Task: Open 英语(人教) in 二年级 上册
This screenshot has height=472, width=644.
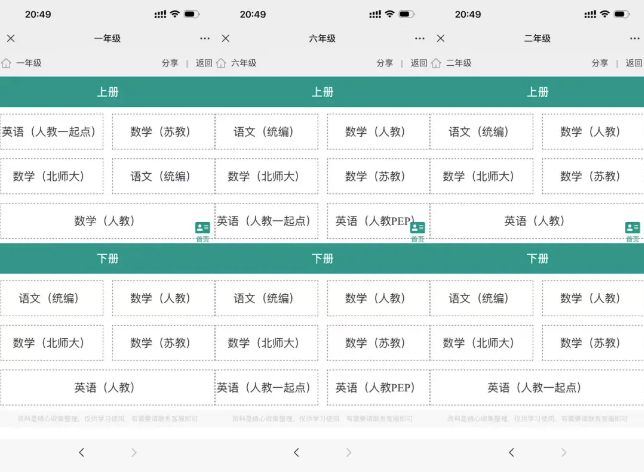Action: [537, 221]
